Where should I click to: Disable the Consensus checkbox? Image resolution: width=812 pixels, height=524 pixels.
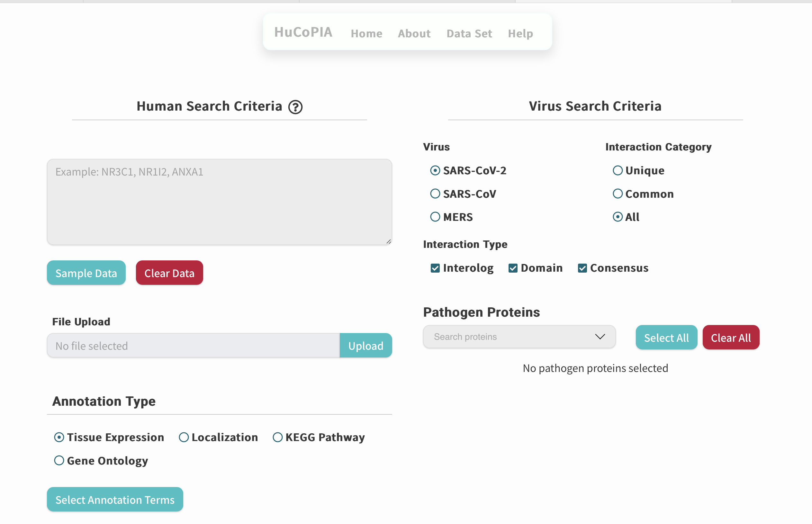click(x=582, y=268)
